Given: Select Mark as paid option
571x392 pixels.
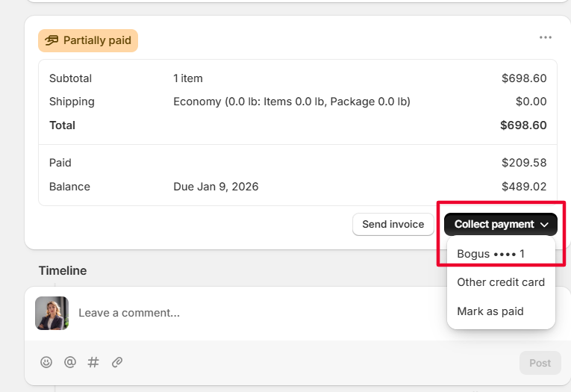Looking at the screenshot, I should [490, 311].
